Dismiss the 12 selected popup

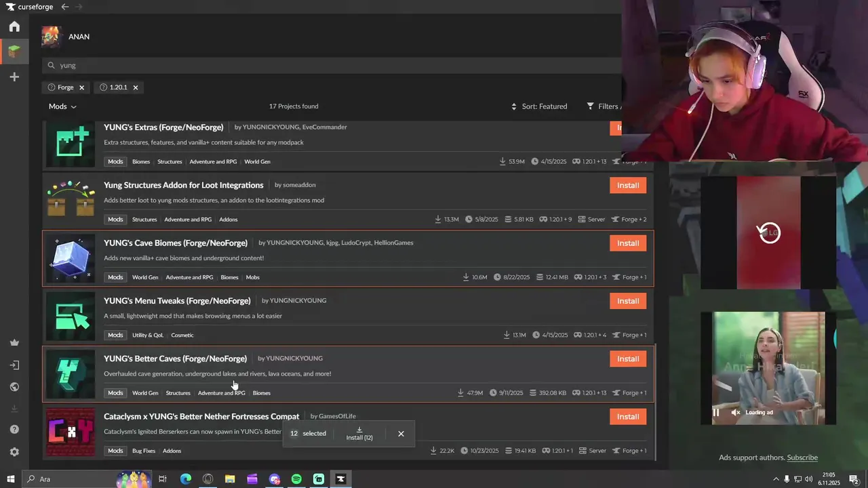click(401, 434)
